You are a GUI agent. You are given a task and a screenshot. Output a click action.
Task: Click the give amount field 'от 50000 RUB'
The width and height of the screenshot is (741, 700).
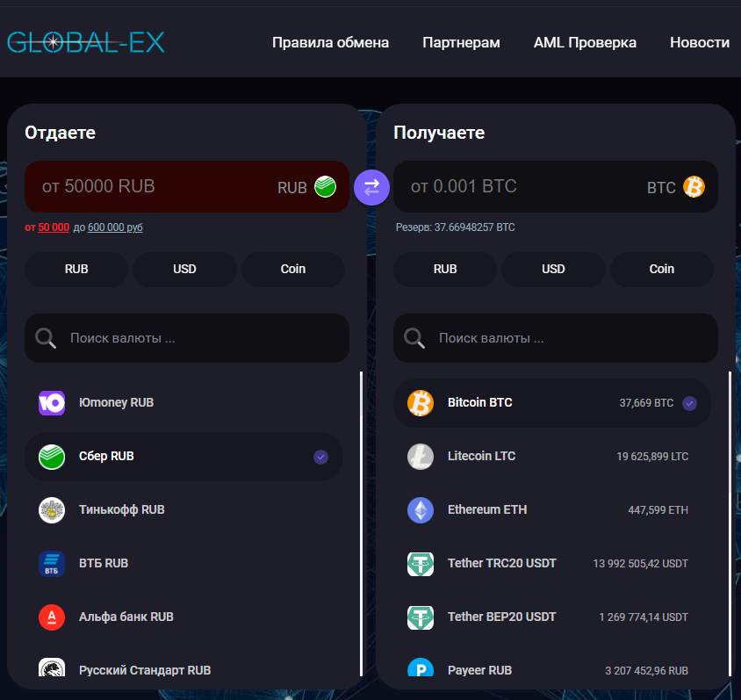(187, 187)
